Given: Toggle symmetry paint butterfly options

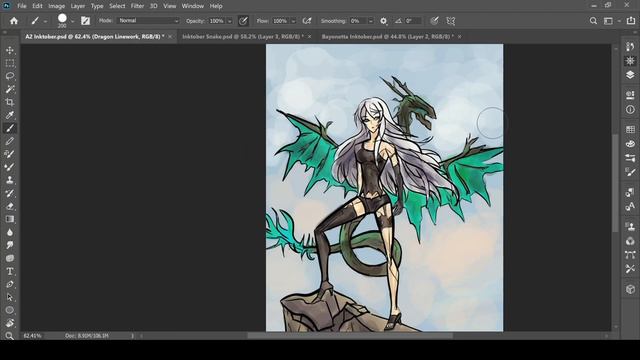Looking at the screenshot, I should point(451,21).
